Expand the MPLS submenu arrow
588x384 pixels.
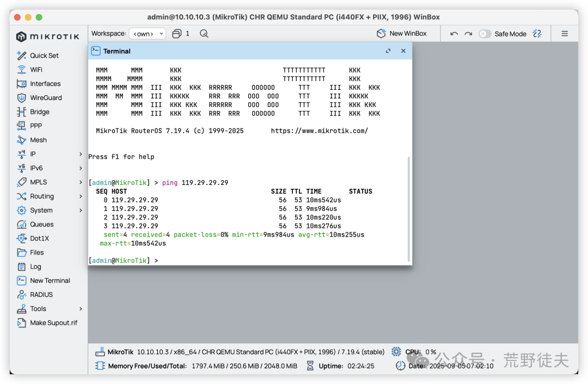(x=81, y=182)
